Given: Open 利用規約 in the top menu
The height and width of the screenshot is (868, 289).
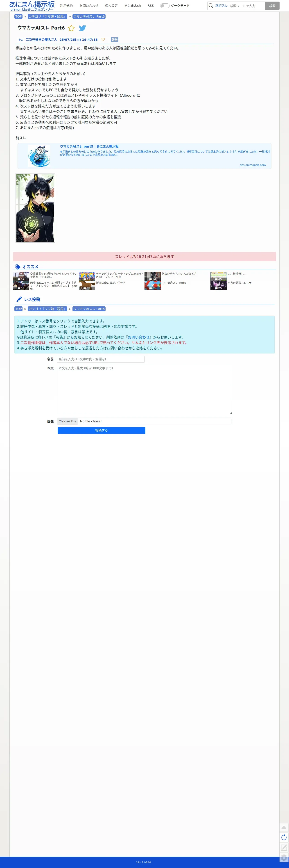Looking at the screenshot, I should [66, 6].
